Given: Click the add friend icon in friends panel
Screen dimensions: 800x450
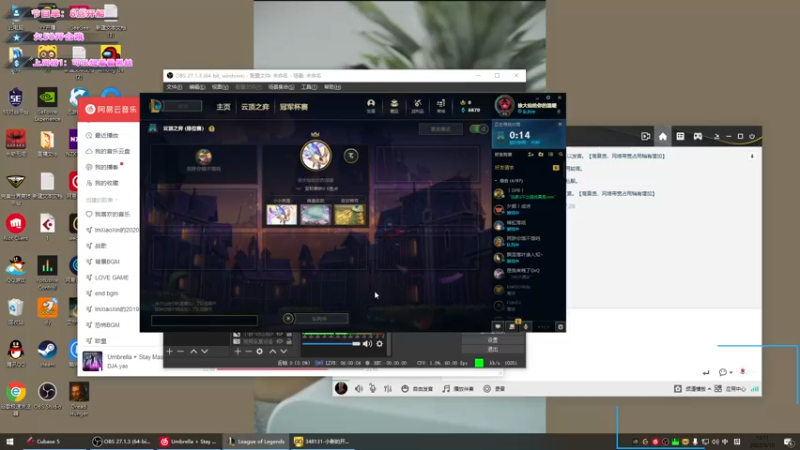Looking at the screenshot, I should [531, 154].
